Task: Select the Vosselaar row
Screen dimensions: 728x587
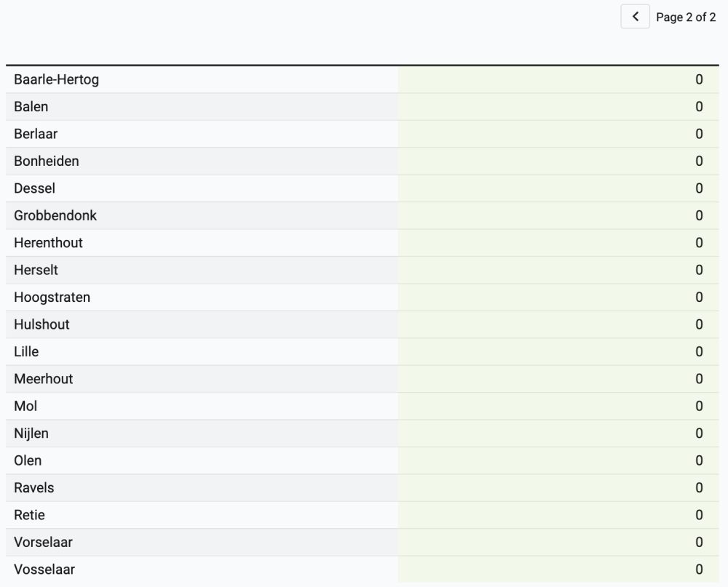Action: tap(44, 570)
